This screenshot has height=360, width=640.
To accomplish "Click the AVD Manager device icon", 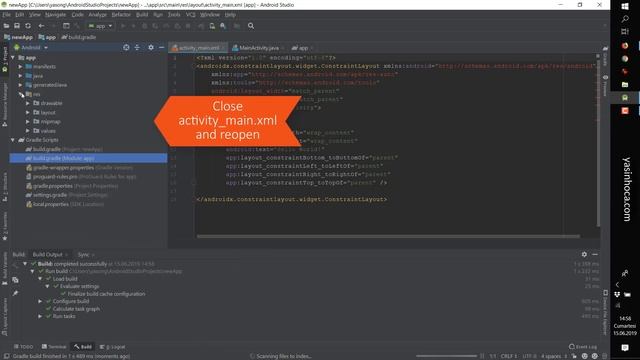I will pos(212,26).
